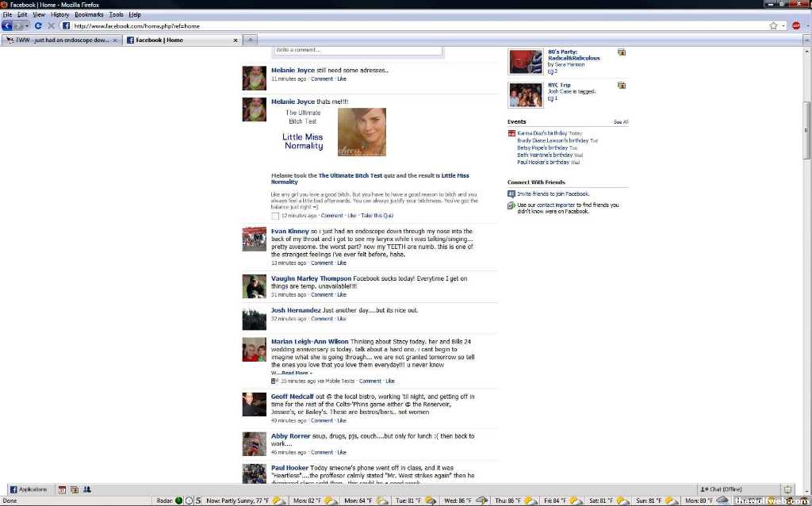Click the clock icon next to Radar
Viewport: 812px width, 506px height.
click(189, 500)
